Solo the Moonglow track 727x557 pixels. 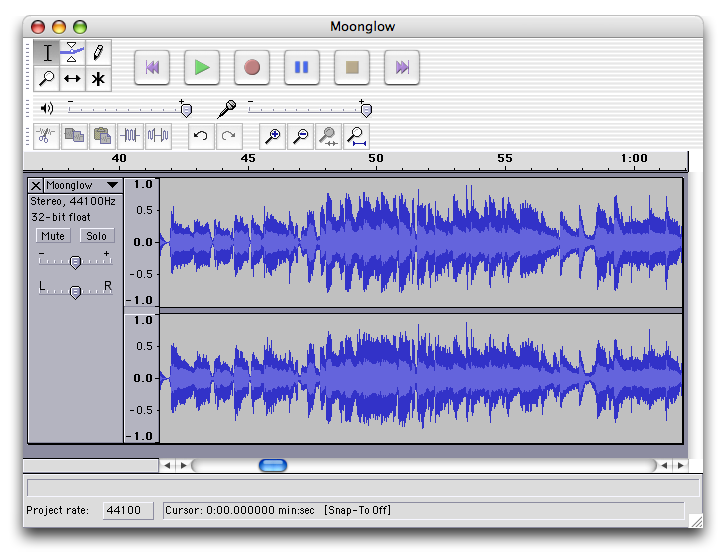(x=96, y=236)
